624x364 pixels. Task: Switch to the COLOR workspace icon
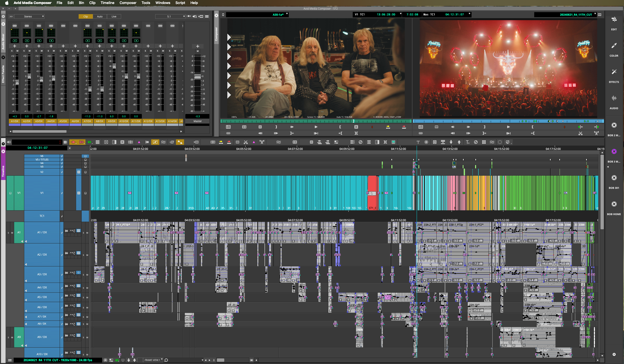[614, 46]
